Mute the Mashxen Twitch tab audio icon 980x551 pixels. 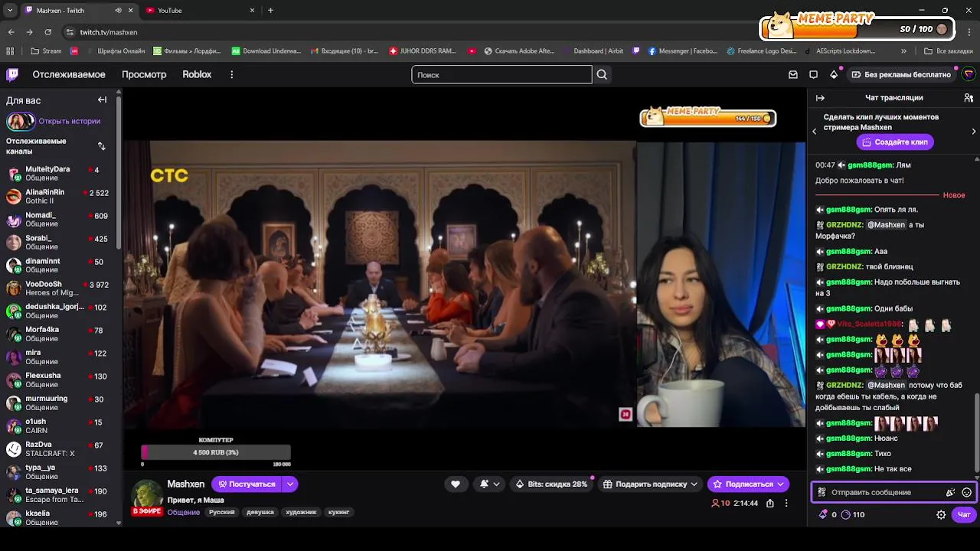coord(118,11)
